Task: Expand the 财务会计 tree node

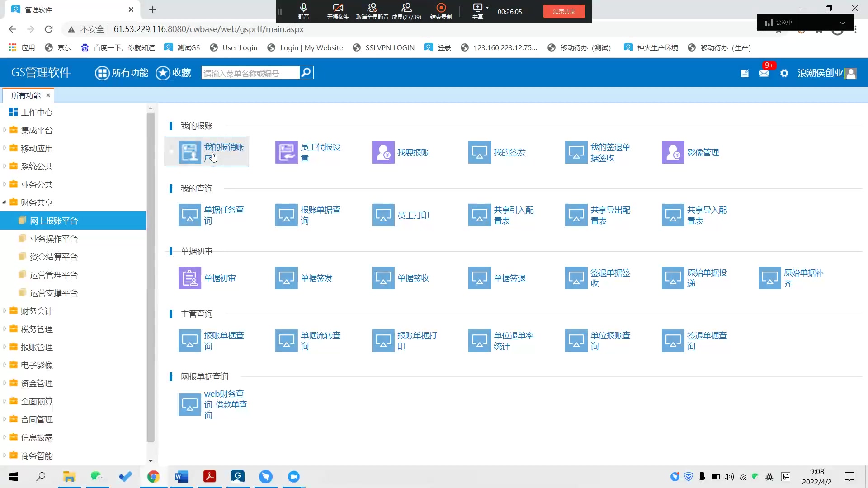Action: point(5,311)
